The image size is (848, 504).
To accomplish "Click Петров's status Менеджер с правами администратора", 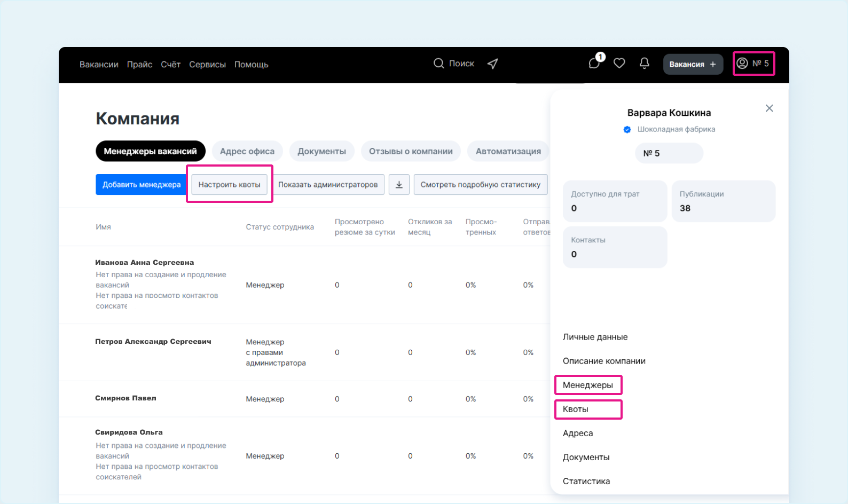I will coord(276,352).
